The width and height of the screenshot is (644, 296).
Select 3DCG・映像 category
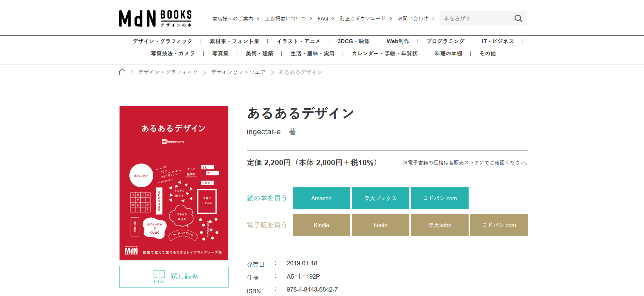pos(354,41)
